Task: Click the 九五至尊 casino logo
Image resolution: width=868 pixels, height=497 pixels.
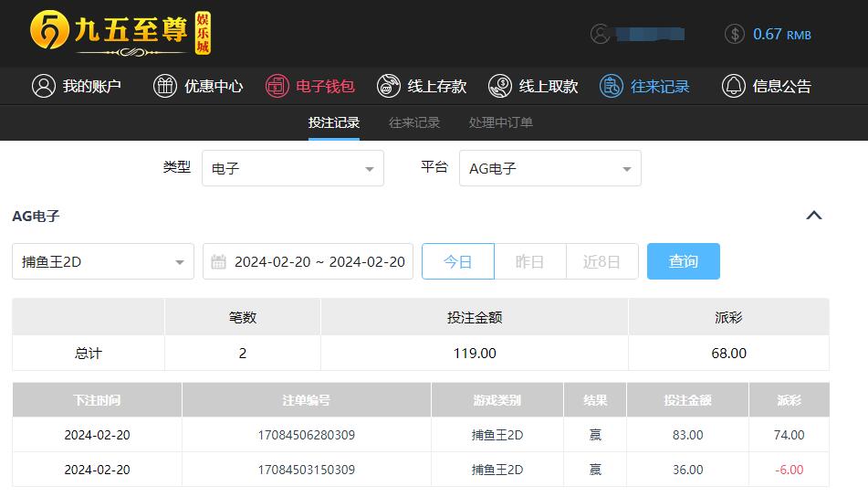Action: pyautogui.click(x=120, y=33)
